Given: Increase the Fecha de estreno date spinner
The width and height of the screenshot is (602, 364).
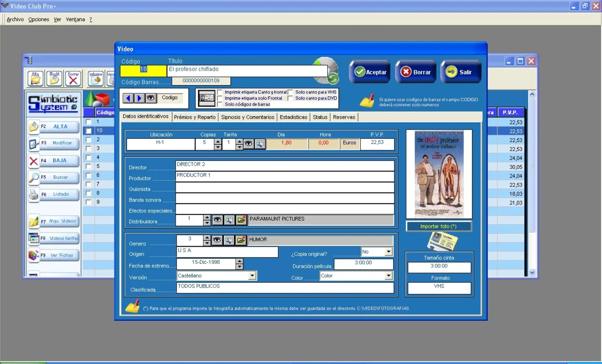Looking at the screenshot, I should point(239,261).
